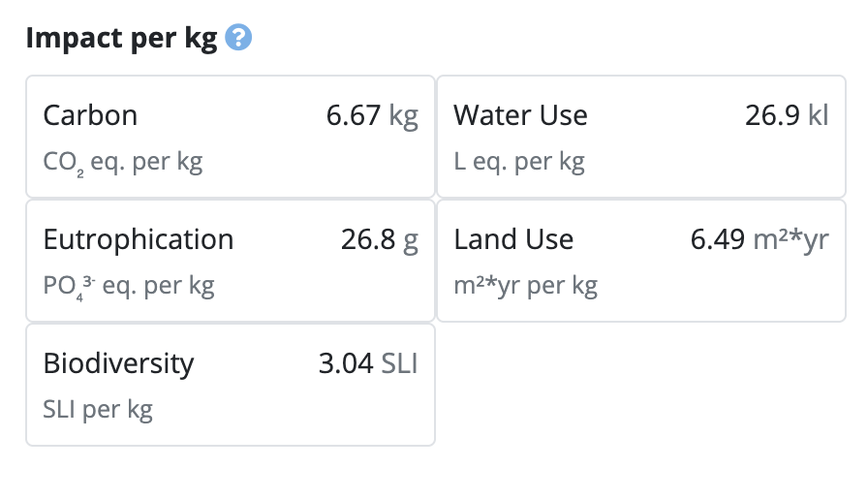Image resolution: width=868 pixels, height=500 pixels.
Task: Click the 26.9 kl water value
Action: click(787, 115)
